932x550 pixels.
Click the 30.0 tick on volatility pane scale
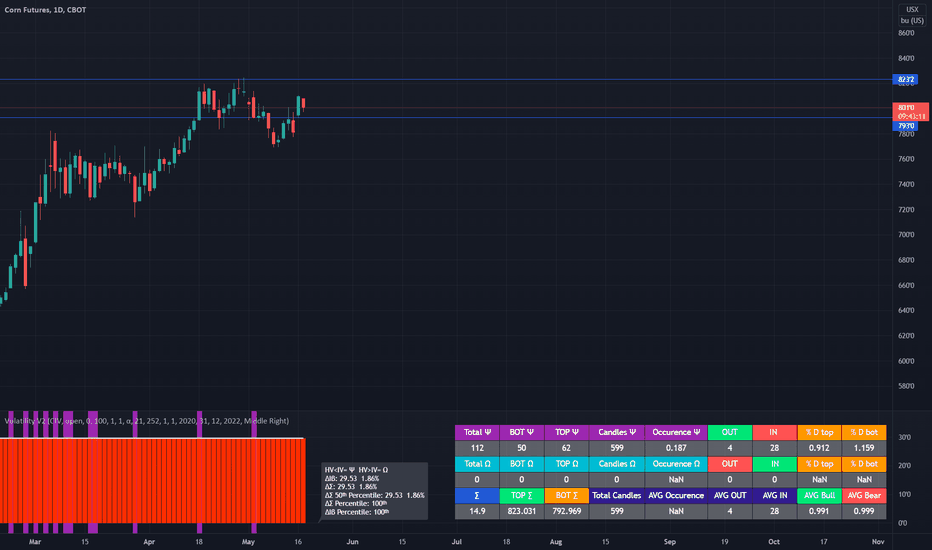pos(904,437)
